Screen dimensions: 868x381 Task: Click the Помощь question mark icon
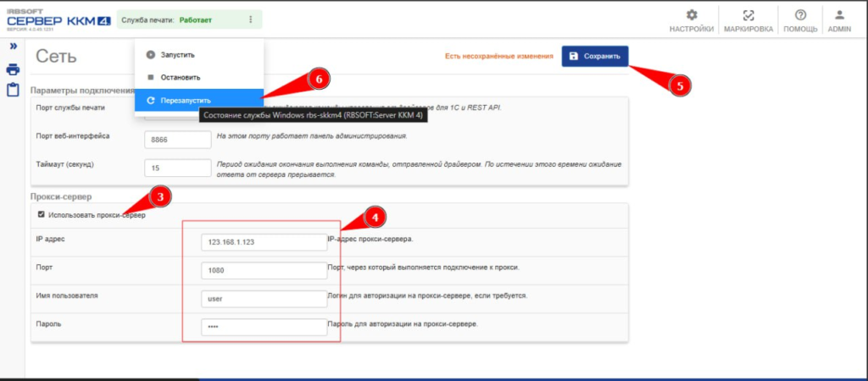point(800,15)
